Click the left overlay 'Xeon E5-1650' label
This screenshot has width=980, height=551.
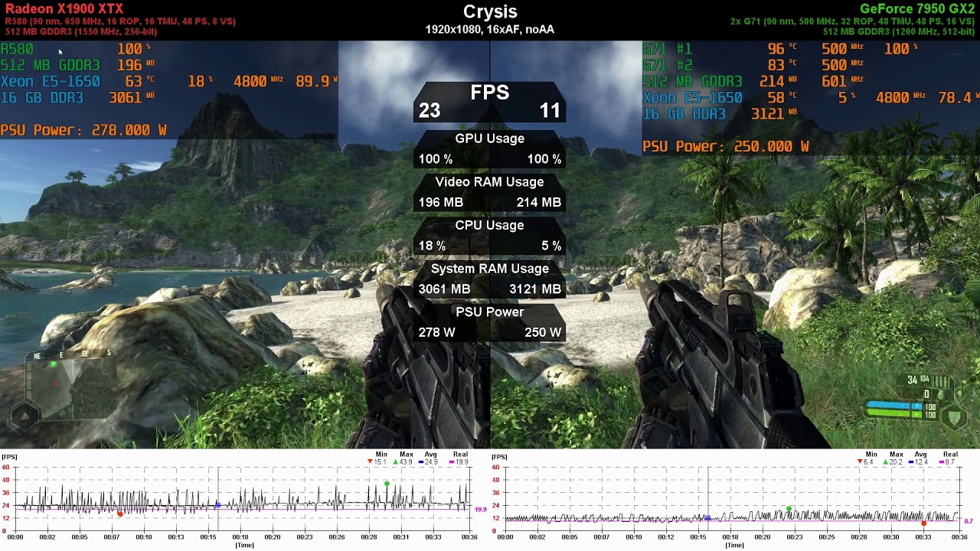[x=50, y=81]
